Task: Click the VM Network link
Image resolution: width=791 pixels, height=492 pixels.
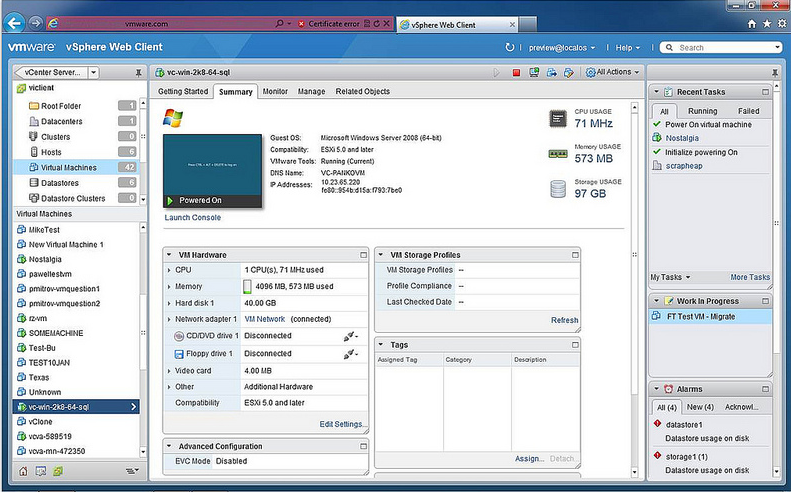Action: (265, 319)
